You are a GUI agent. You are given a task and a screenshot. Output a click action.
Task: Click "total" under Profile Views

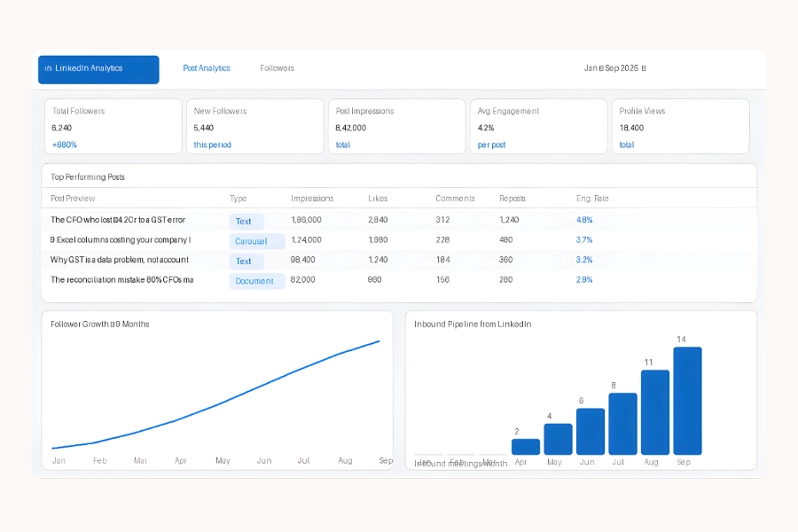629,145
